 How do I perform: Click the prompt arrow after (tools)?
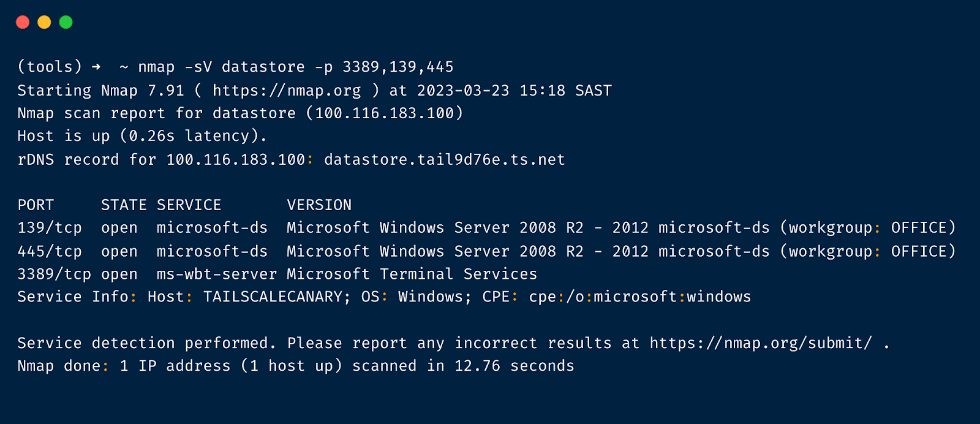96,67
